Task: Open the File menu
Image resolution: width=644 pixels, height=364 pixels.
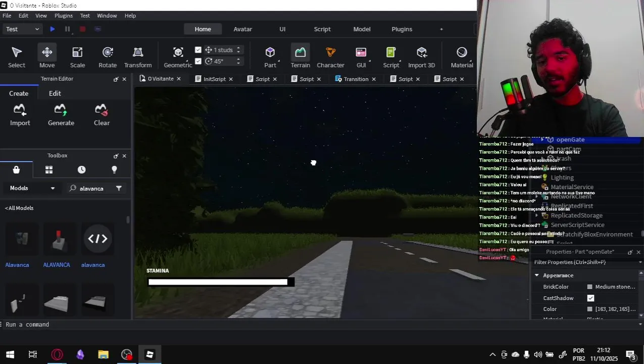Action: (7, 16)
